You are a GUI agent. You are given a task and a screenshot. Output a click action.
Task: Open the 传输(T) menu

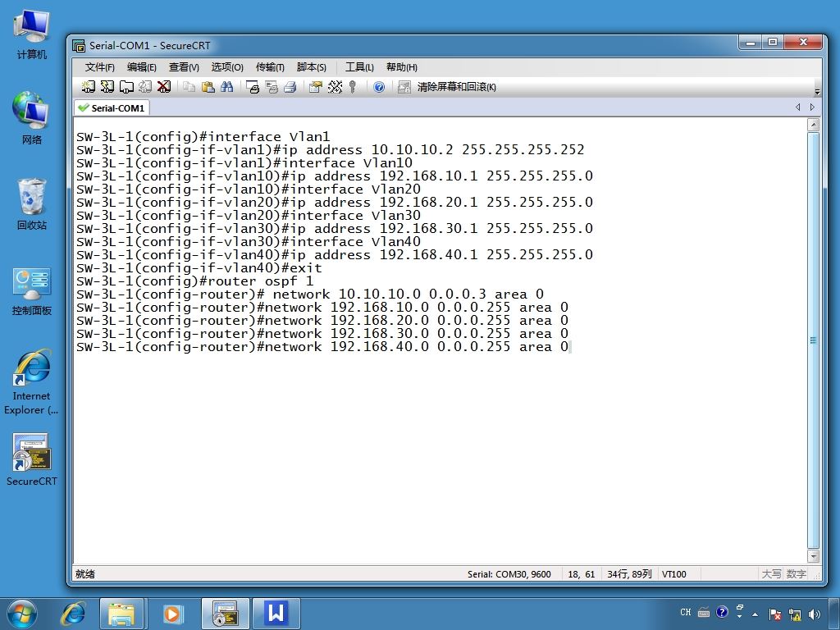270,67
